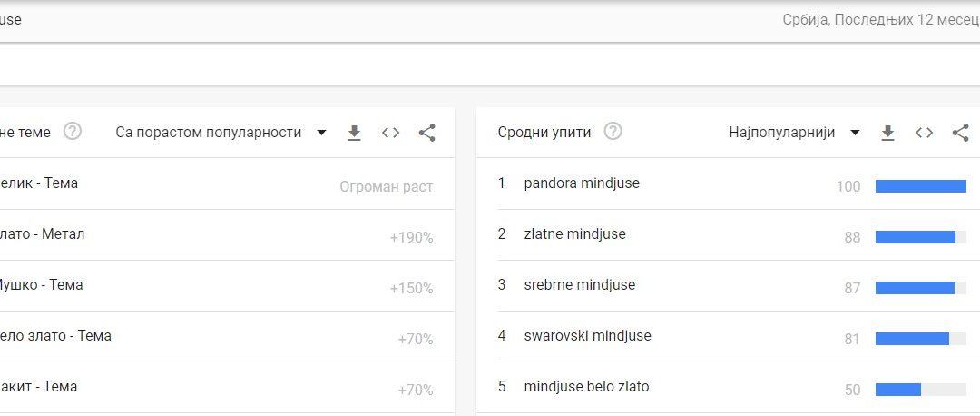Open the zlatne mindjuse query

click(x=574, y=234)
